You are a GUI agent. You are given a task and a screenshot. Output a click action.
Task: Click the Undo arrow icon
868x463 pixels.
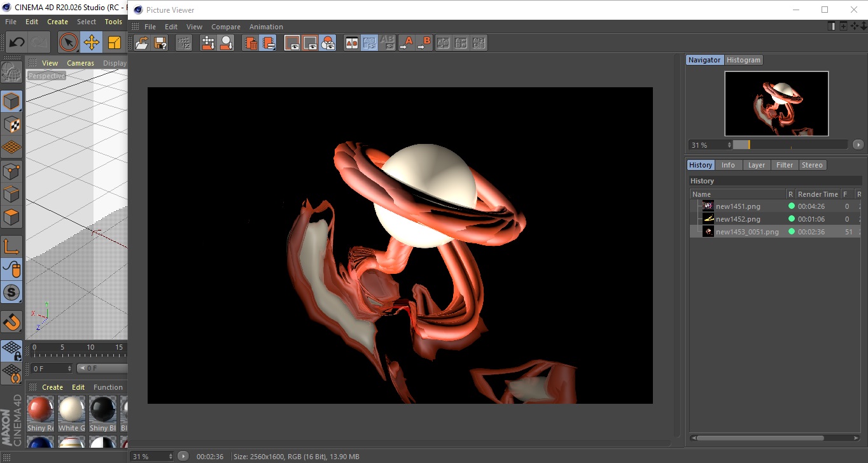pos(17,43)
